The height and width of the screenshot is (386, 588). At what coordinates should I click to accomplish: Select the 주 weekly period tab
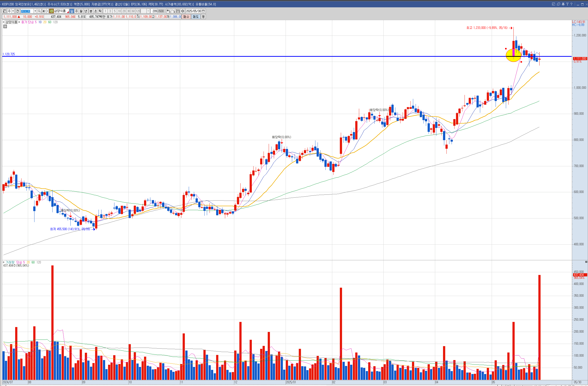(76, 11)
